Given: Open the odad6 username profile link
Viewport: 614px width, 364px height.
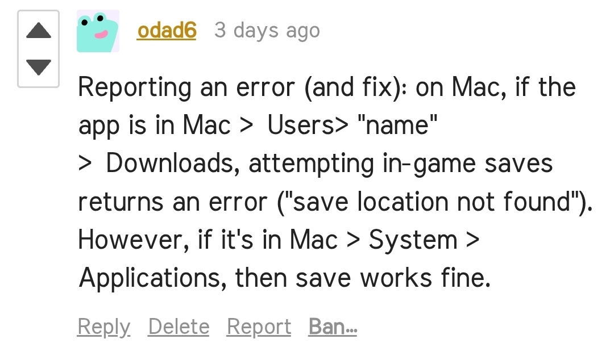Looking at the screenshot, I should [167, 30].
